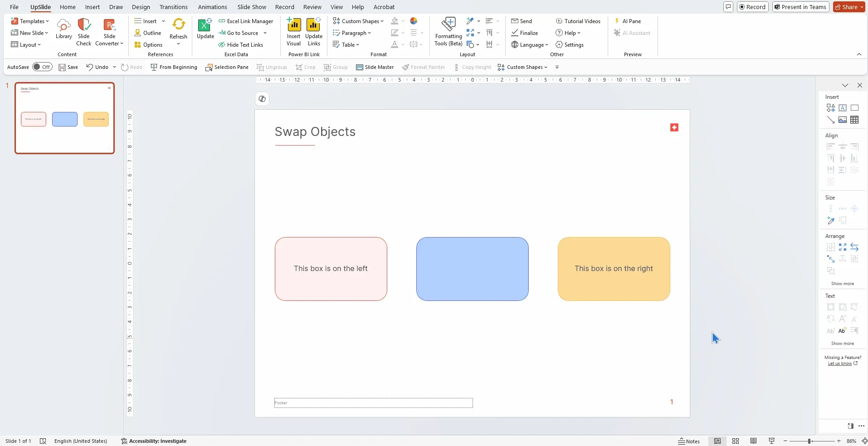This screenshot has width=868, height=446.
Task: Insert a rectangle from side pane
Action: coord(854,108)
